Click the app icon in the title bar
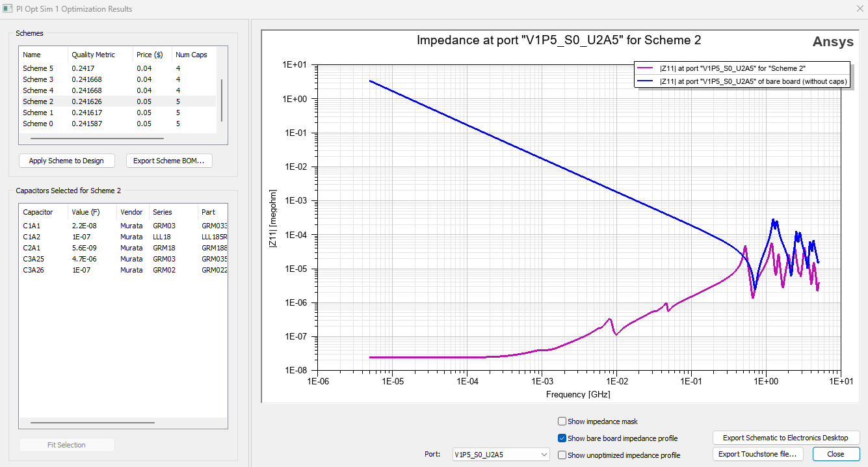Image resolution: width=868 pixels, height=467 pixels. coord(8,9)
